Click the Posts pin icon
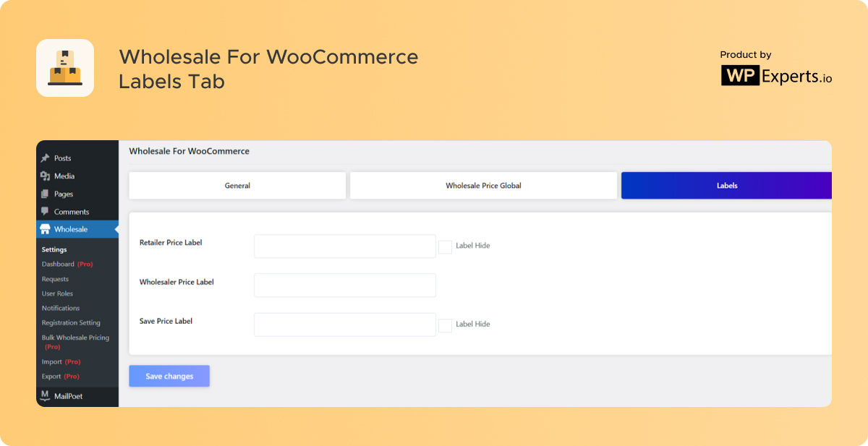868x446 pixels. pyautogui.click(x=45, y=158)
